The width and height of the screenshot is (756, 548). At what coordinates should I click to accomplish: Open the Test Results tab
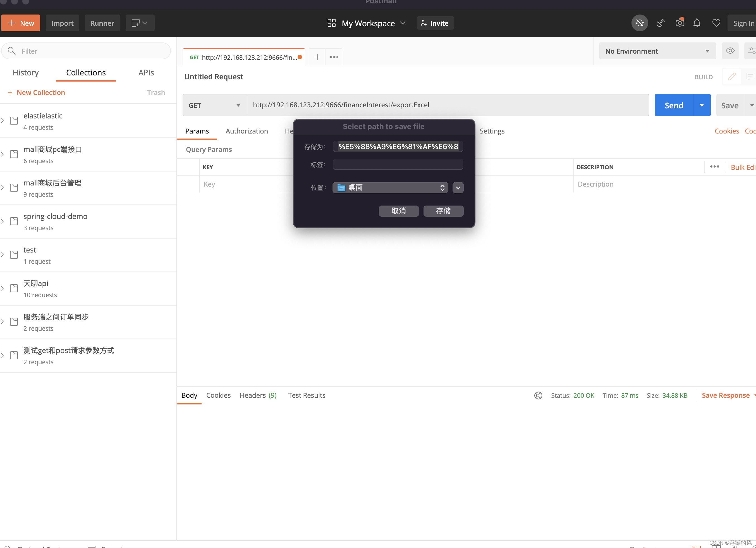(x=306, y=395)
